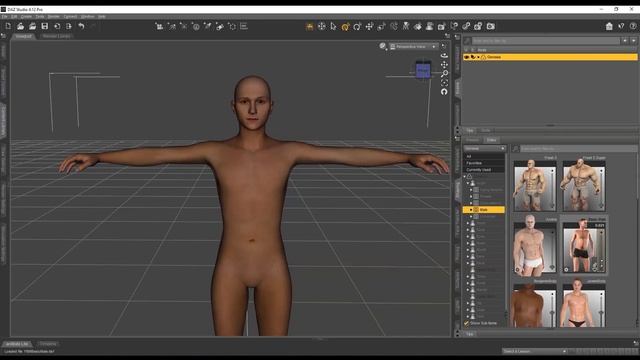640x360 pixels.
Task: Click the chain link tool icon
Action: click(x=466, y=27)
